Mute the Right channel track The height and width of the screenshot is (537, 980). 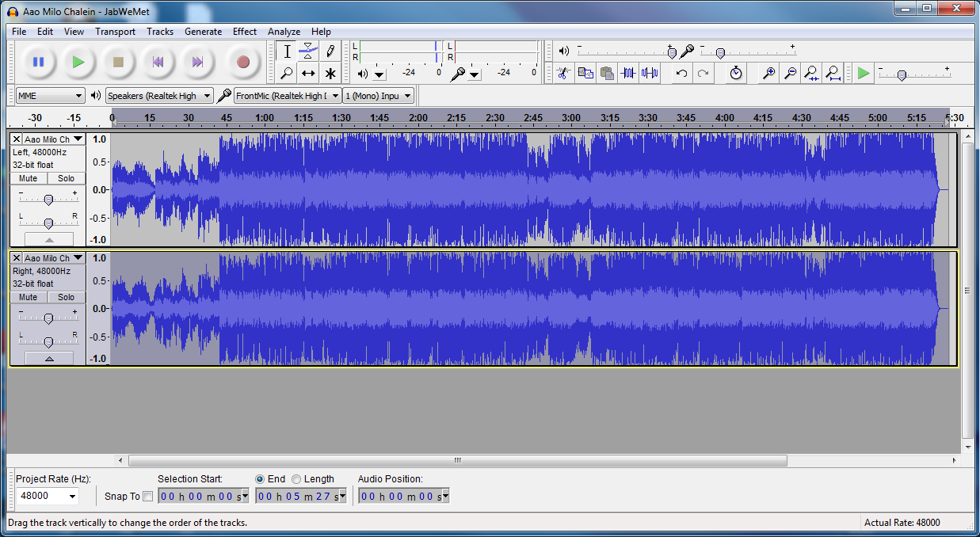(x=28, y=297)
